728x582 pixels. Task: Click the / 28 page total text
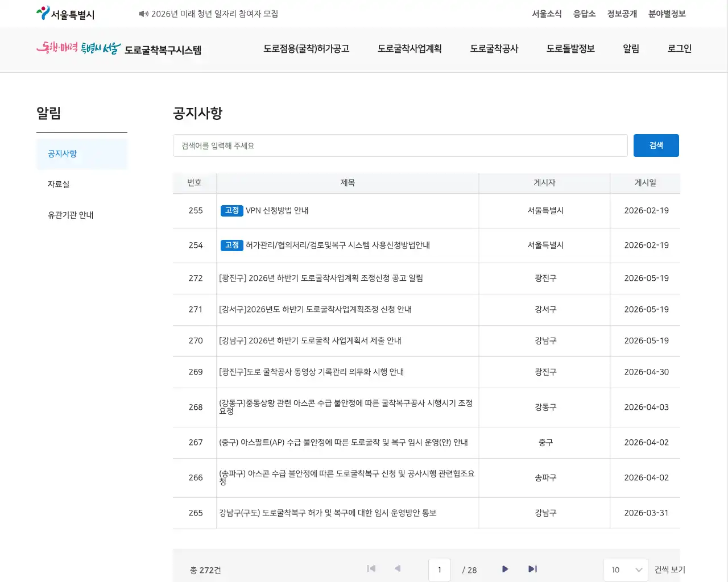point(470,570)
